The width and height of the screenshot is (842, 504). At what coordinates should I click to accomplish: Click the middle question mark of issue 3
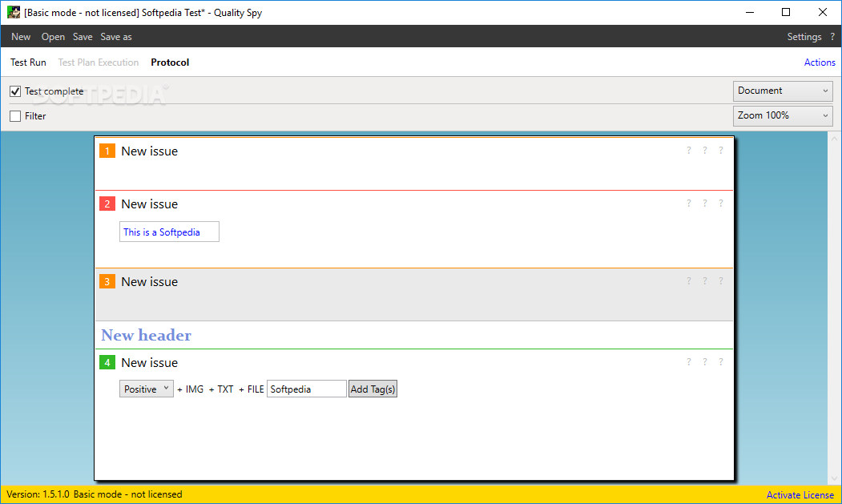coord(704,281)
